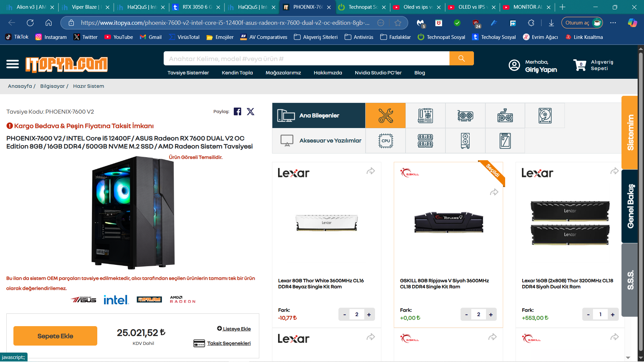Go to Anasayfa breadcrumb

pos(20,86)
